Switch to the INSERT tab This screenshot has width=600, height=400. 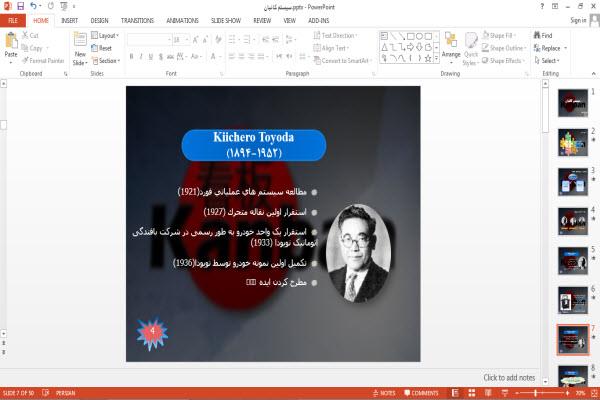coord(69,21)
